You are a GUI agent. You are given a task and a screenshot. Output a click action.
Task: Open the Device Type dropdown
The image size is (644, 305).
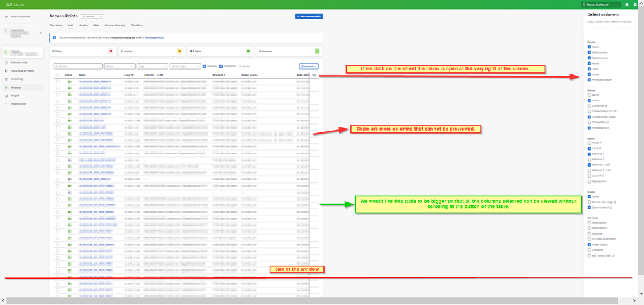185,66
